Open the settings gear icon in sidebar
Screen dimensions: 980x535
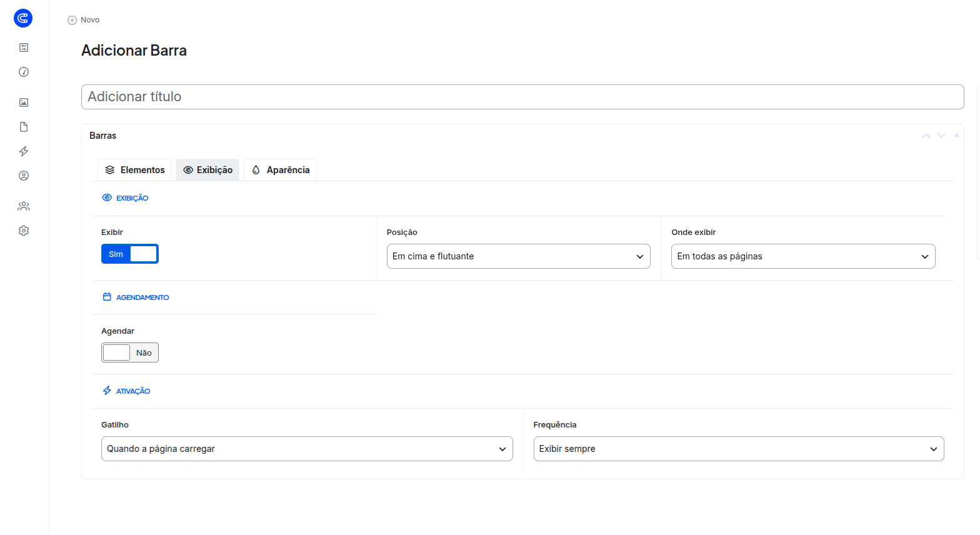tap(24, 231)
